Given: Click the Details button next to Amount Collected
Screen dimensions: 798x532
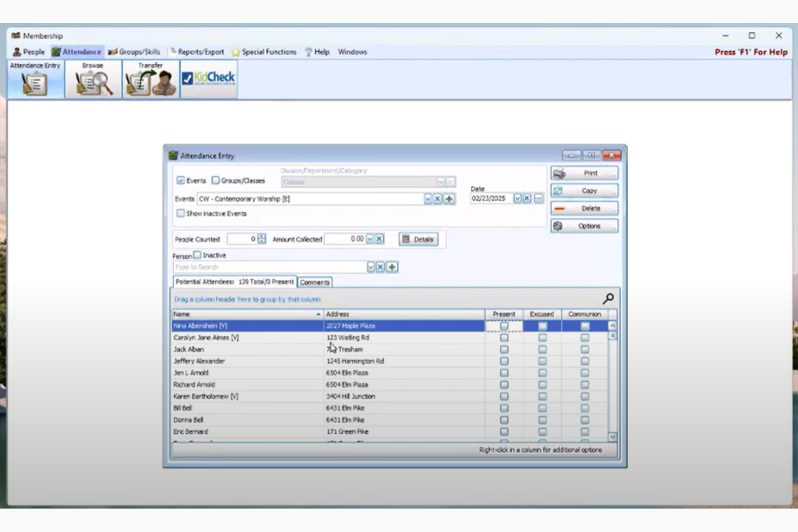Looking at the screenshot, I should point(418,239).
